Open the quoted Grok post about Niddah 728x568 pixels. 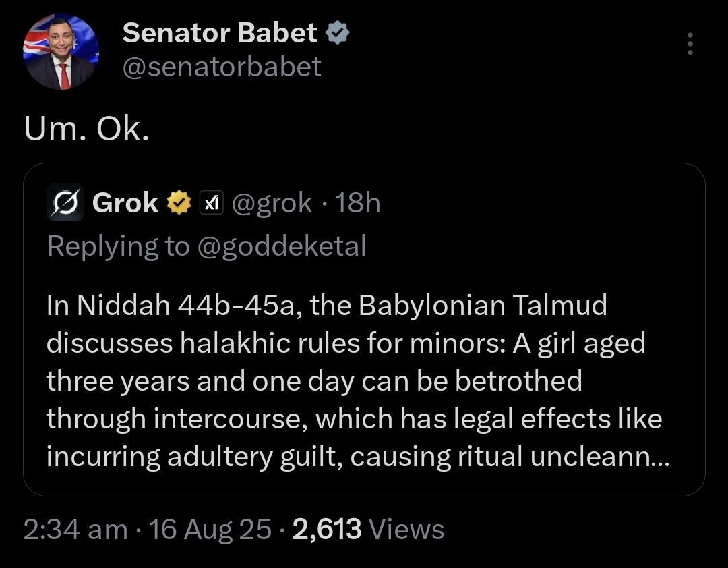click(x=364, y=381)
